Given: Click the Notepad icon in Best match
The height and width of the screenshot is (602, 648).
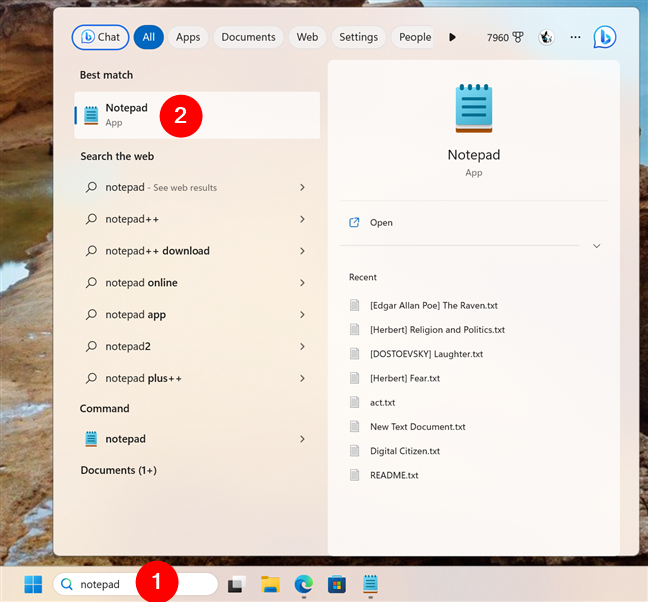Looking at the screenshot, I should point(91,115).
